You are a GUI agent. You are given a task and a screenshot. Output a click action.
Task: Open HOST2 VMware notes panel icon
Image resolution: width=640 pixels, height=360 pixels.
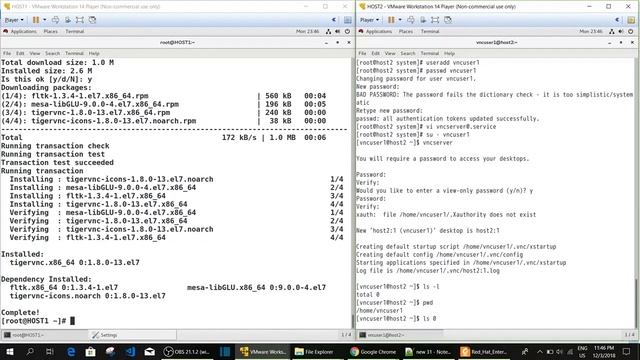click(631, 20)
